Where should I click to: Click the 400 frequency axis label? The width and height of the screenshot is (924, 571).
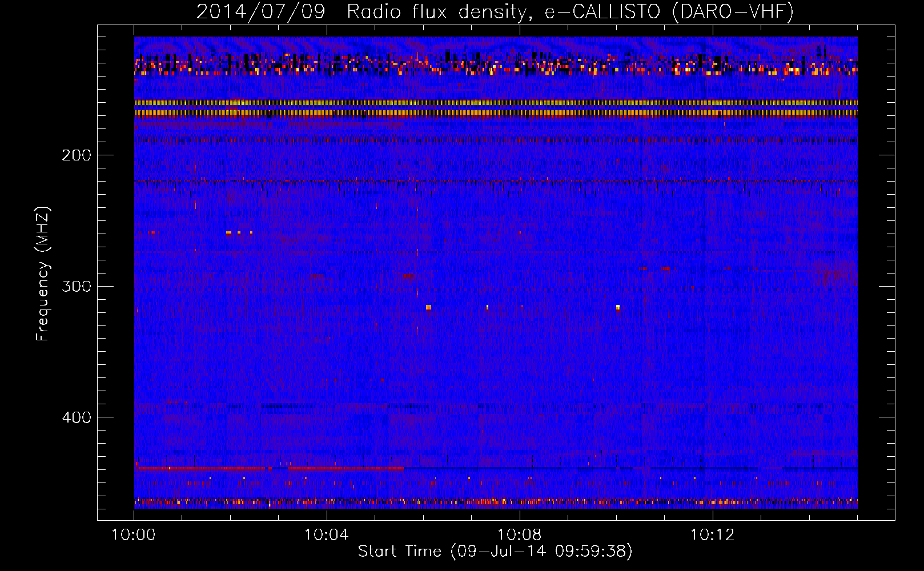[x=77, y=417]
